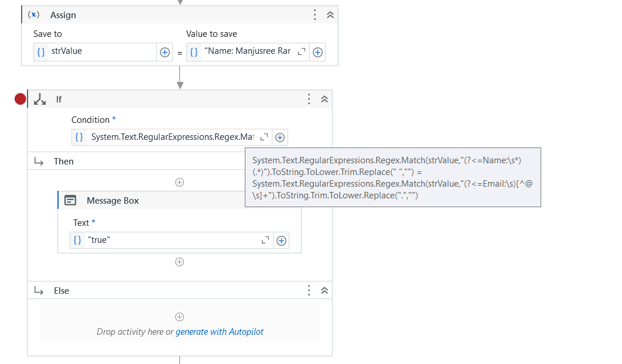The image size is (622, 364).
Task: Expand Condition field into expression editor
Action: tap(264, 137)
